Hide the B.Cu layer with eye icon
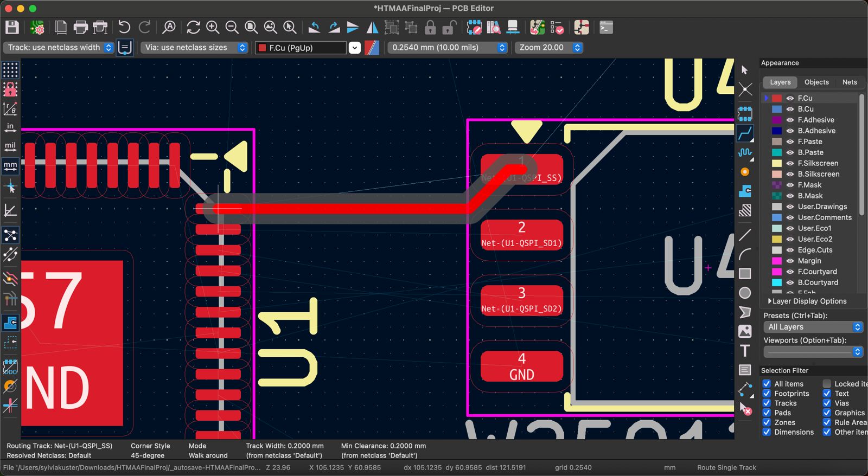Image resolution: width=868 pixels, height=476 pixels. point(790,109)
